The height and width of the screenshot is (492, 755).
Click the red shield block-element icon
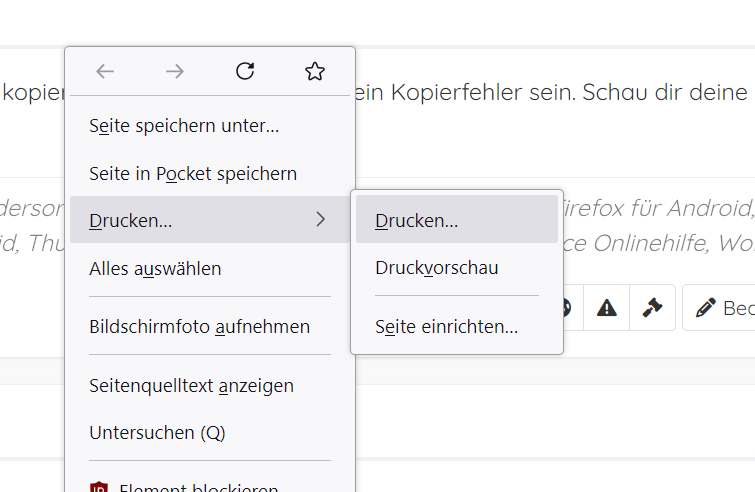tap(99, 487)
